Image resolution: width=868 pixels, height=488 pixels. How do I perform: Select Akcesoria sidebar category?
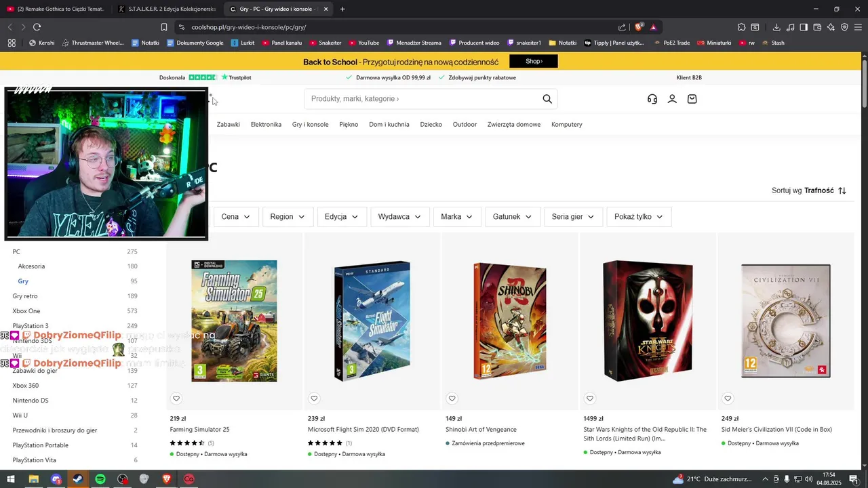pos(31,266)
